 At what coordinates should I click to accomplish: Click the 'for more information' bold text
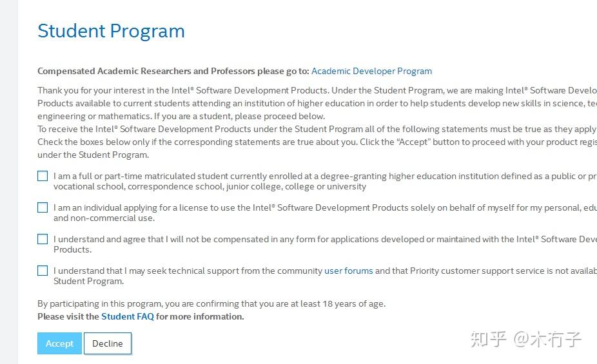[x=200, y=316]
